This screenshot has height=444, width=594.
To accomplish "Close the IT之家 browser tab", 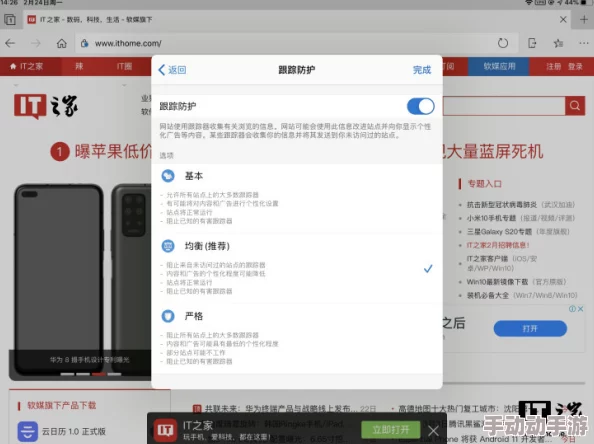I will (563, 19).
